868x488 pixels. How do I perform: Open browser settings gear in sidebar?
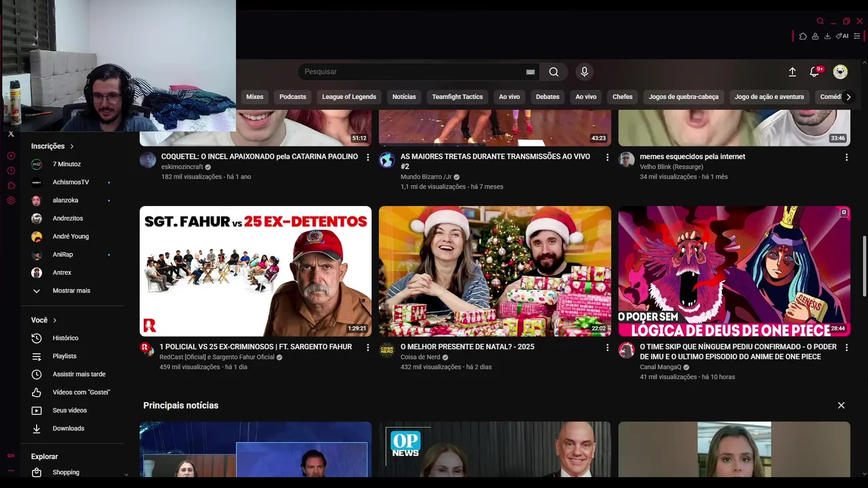pyautogui.click(x=11, y=201)
